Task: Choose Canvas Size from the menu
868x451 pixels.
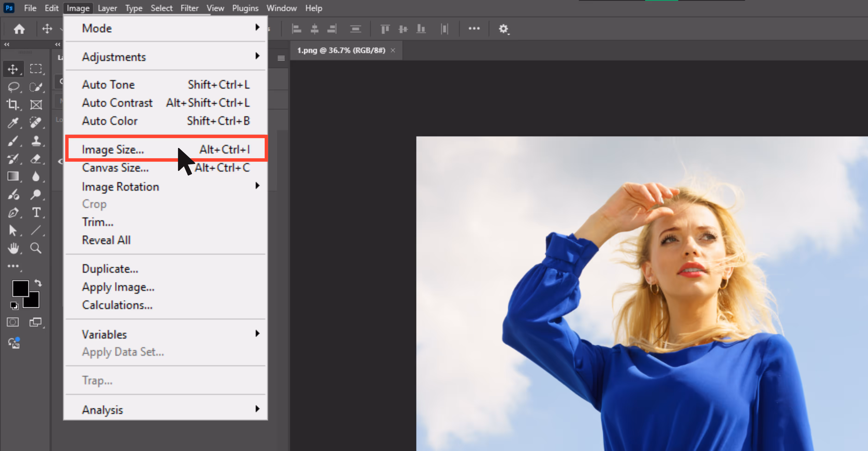Action: point(165,167)
